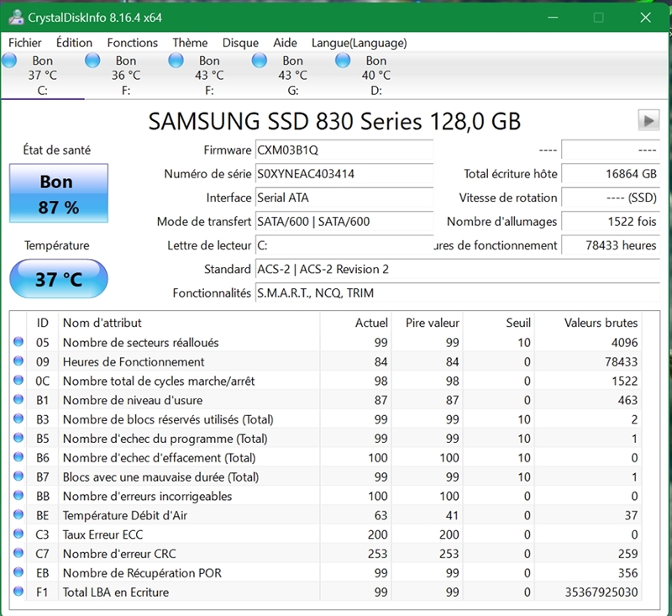Open the Disque menu
The height and width of the screenshot is (616, 672).
click(240, 43)
